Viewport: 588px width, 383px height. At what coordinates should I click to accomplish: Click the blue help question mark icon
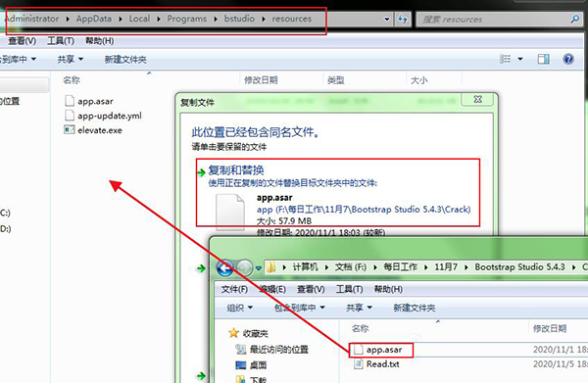tap(568, 59)
